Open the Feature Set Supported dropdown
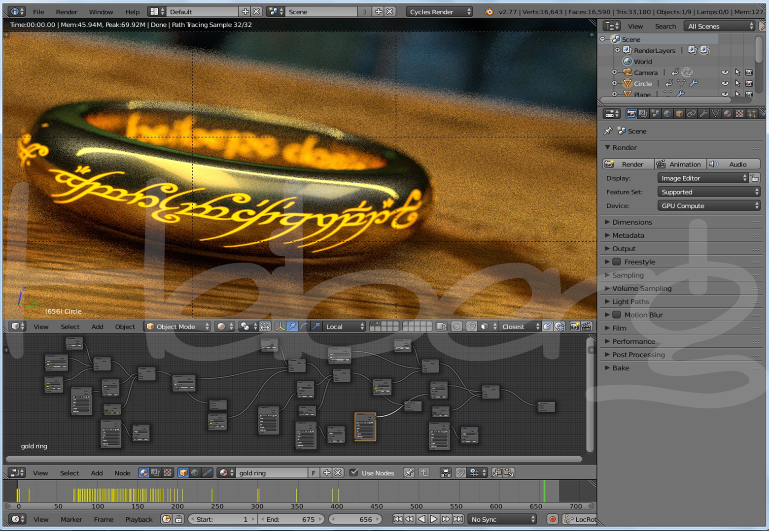 point(709,192)
